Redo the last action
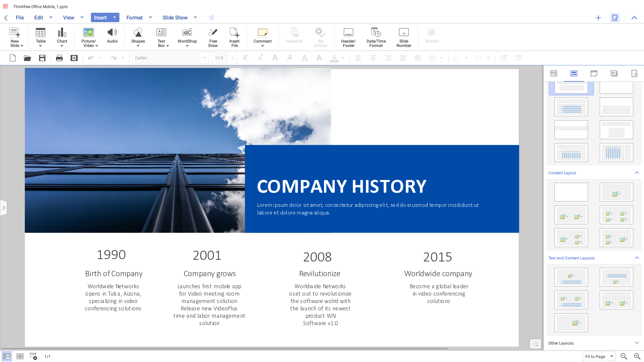This screenshot has height=362, width=644. pos(113,58)
